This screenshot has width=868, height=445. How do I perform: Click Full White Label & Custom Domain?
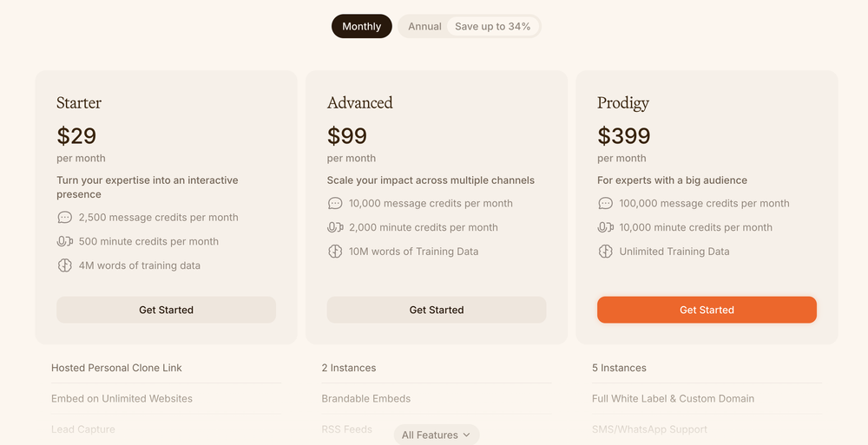[673, 399]
